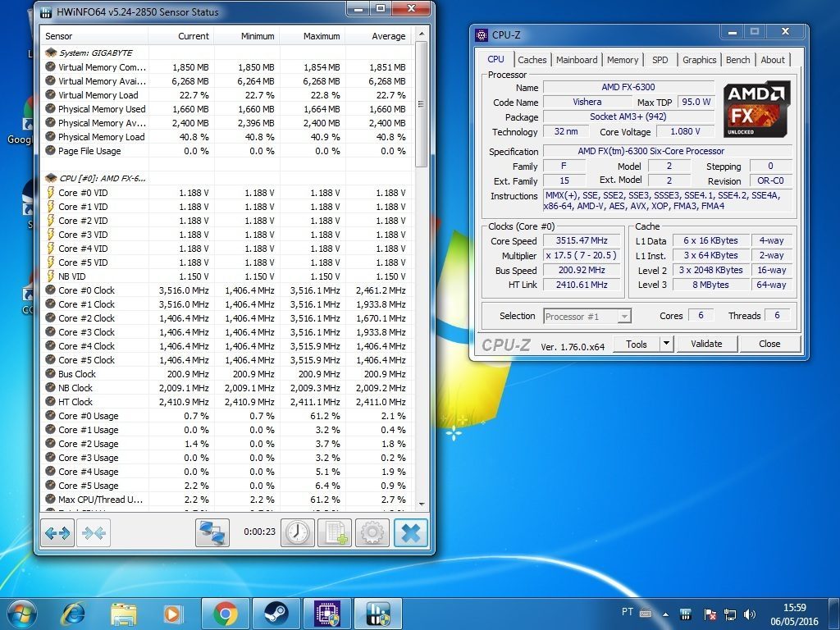
Task: Click the Code Name value Vishera
Action: 587,102
